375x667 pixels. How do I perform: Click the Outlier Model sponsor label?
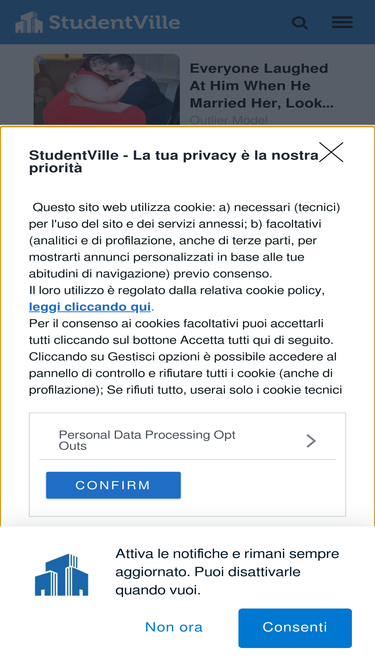coord(229,120)
